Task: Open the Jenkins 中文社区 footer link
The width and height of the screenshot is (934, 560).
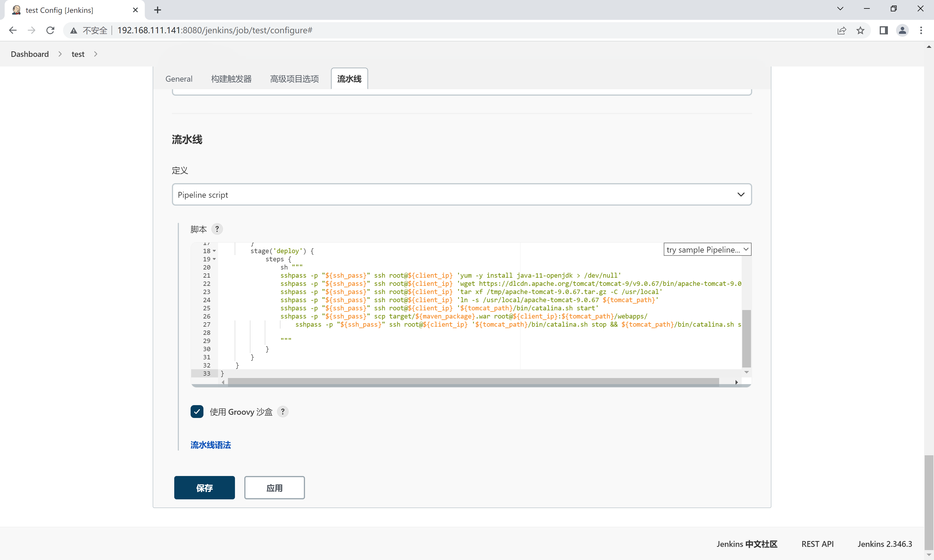Action: 747,544
